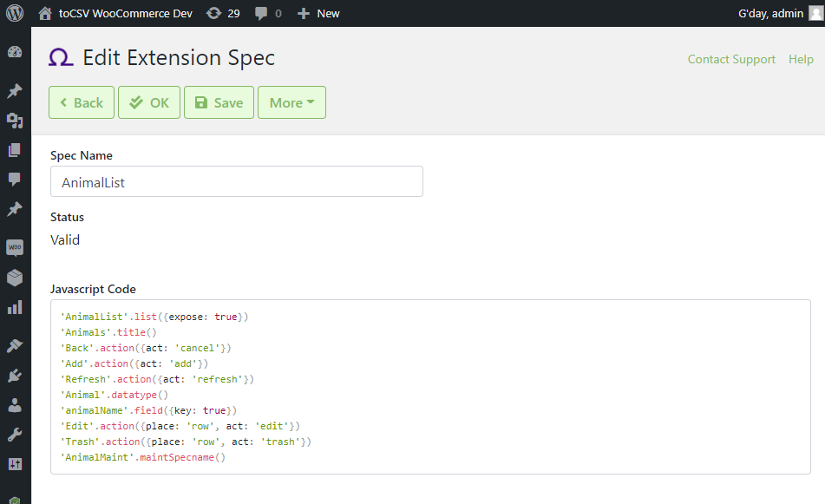Click the Back button
This screenshot has height=504, width=825.
click(82, 102)
